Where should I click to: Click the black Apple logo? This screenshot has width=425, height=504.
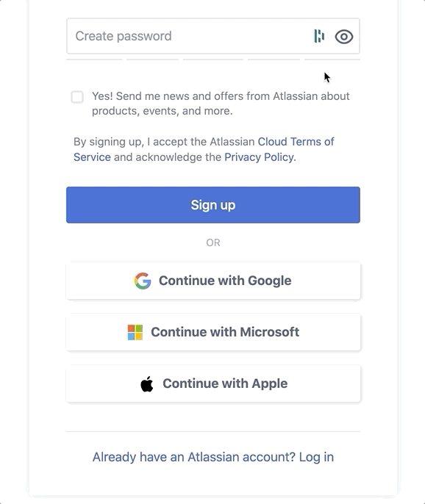click(147, 384)
